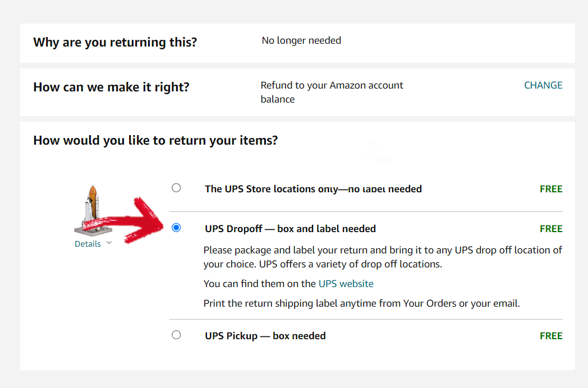Click the 'No longer needed' return reason
The height and width of the screenshot is (388, 588).
[301, 40]
